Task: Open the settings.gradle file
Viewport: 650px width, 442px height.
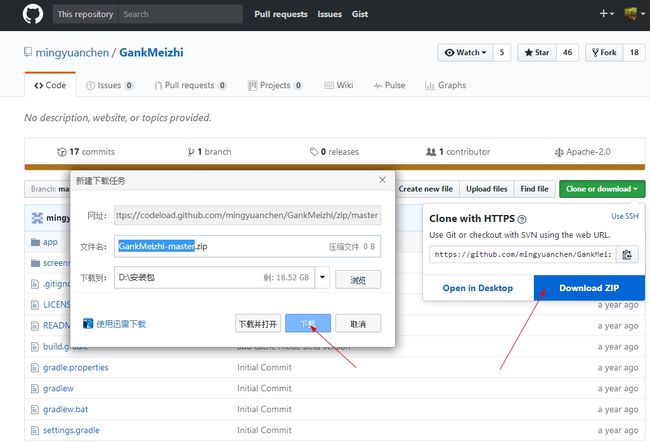Action: [x=71, y=430]
